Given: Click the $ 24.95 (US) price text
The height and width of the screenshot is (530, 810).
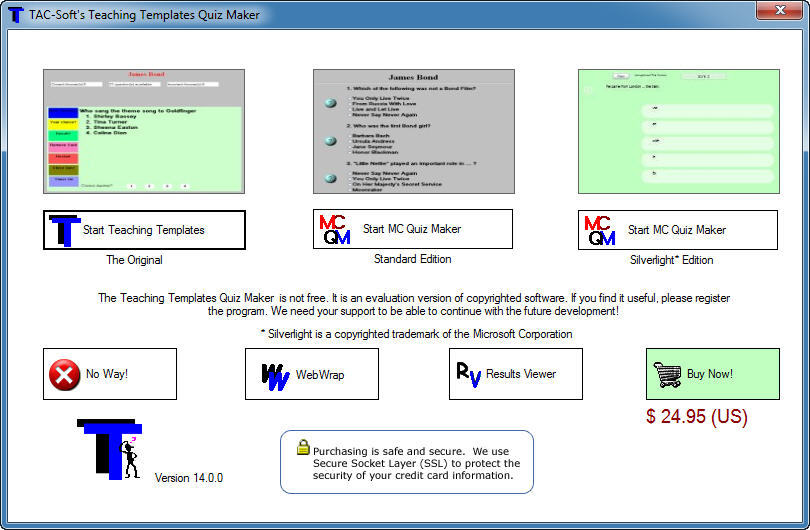Looking at the screenshot, I should pyautogui.click(x=697, y=416).
